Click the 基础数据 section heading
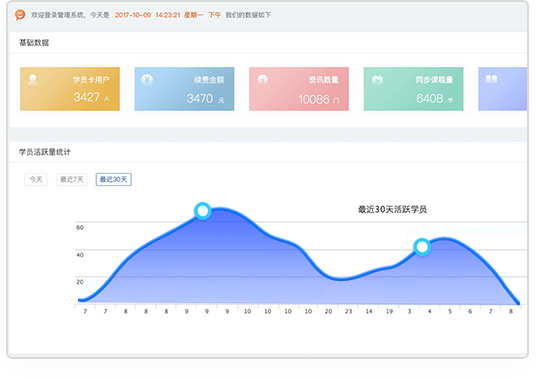The width and height of the screenshot is (537, 380). coord(34,43)
